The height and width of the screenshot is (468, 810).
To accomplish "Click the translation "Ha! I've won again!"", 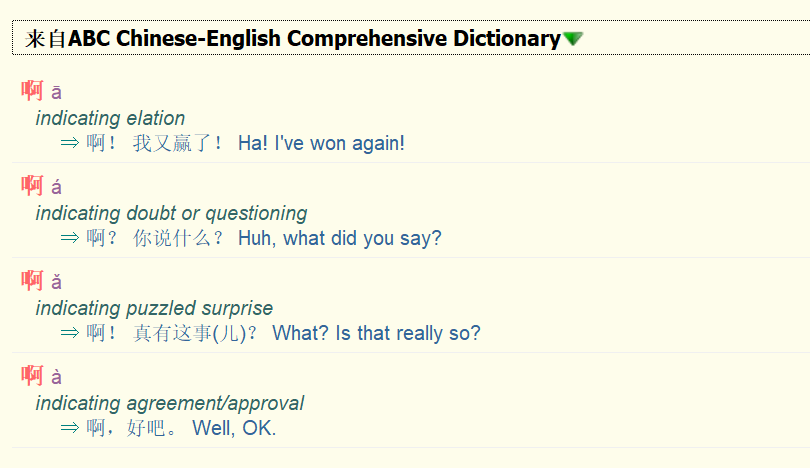I will (x=321, y=143).
